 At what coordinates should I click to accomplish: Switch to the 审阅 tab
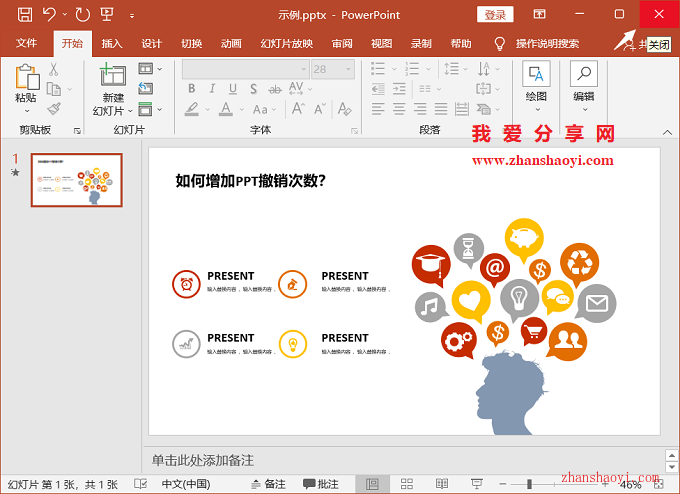click(342, 43)
